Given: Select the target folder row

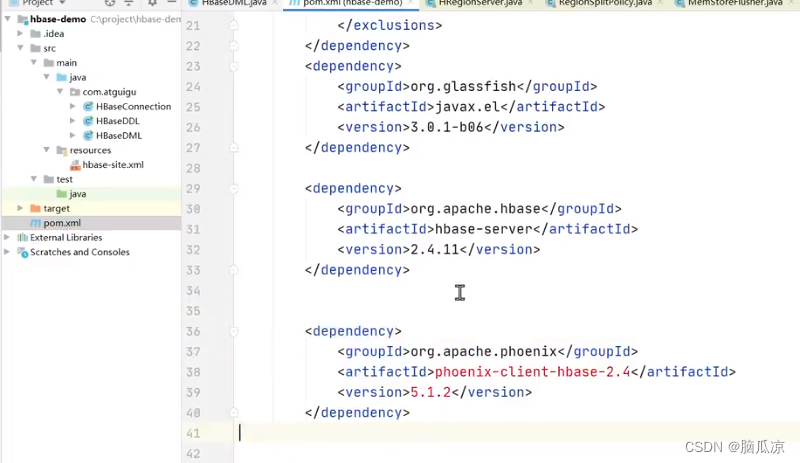Looking at the screenshot, I should pyautogui.click(x=91, y=208).
